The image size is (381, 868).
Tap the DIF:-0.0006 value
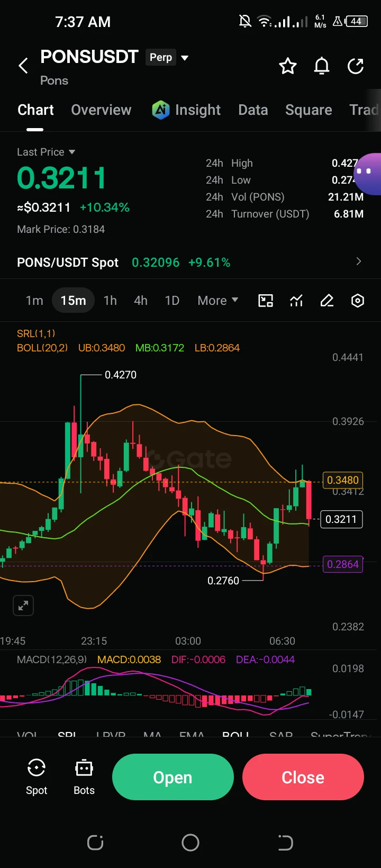click(x=198, y=659)
